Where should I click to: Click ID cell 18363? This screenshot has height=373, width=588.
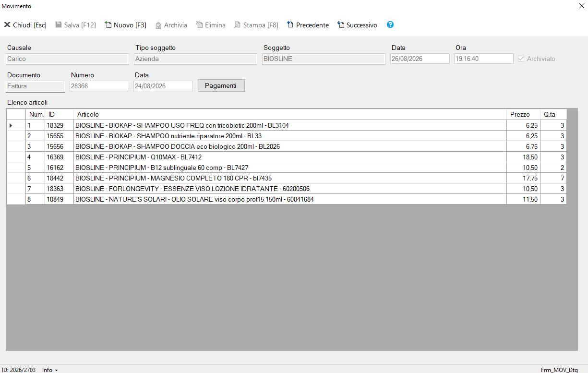[x=60, y=189]
